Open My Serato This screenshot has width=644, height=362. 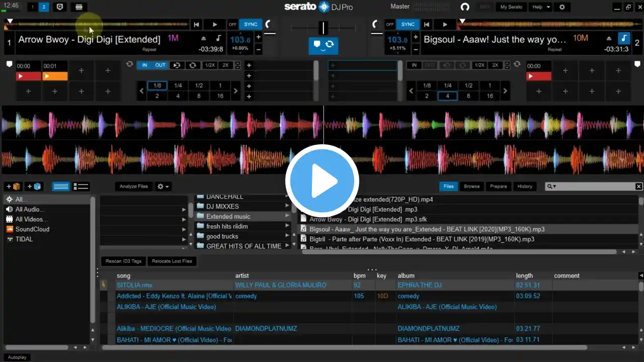pos(511,7)
